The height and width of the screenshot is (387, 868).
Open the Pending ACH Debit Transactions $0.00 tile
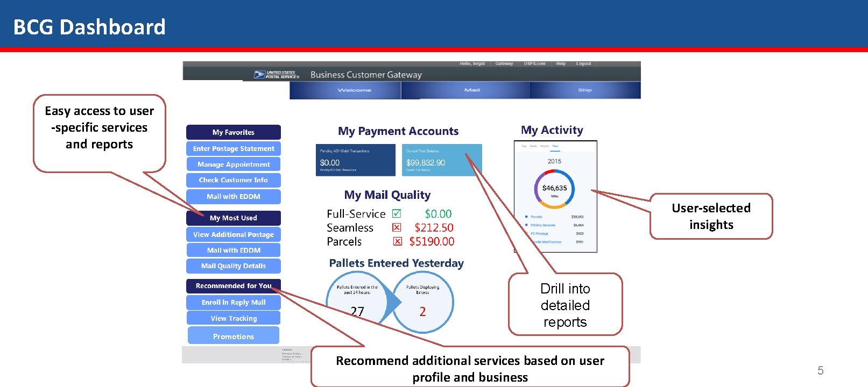click(356, 160)
